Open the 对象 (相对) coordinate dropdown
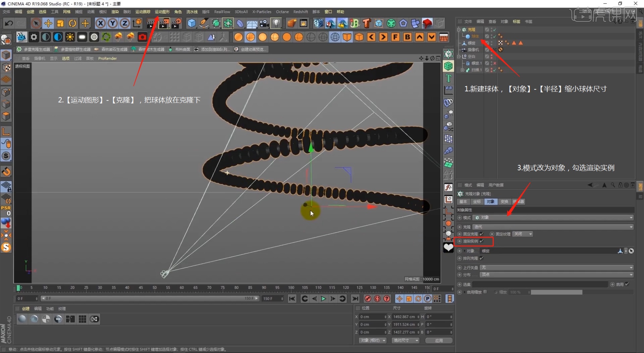 point(373,340)
